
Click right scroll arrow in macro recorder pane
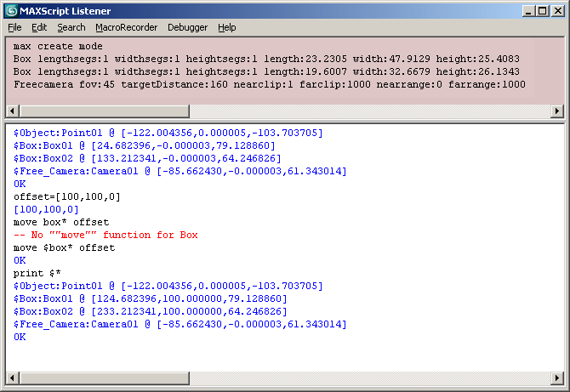(x=557, y=111)
